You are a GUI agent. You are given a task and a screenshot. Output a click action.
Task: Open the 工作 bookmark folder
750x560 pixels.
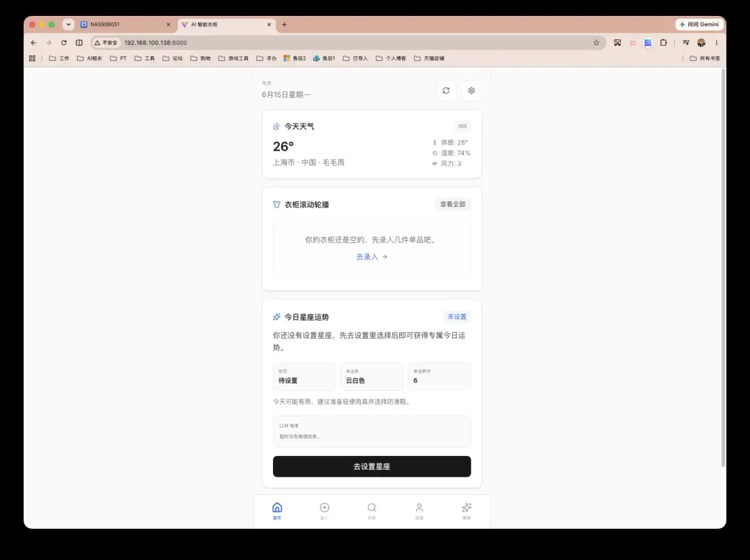pos(59,58)
